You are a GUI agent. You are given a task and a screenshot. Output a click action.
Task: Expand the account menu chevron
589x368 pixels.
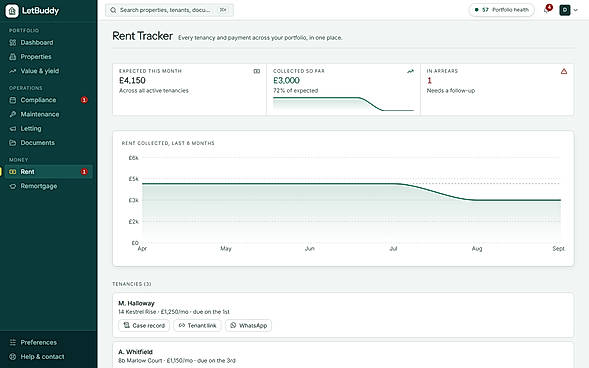(x=575, y=10)
